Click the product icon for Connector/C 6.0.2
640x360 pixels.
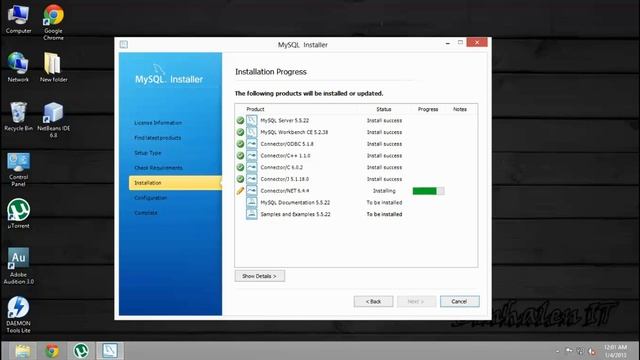(252, 167)
